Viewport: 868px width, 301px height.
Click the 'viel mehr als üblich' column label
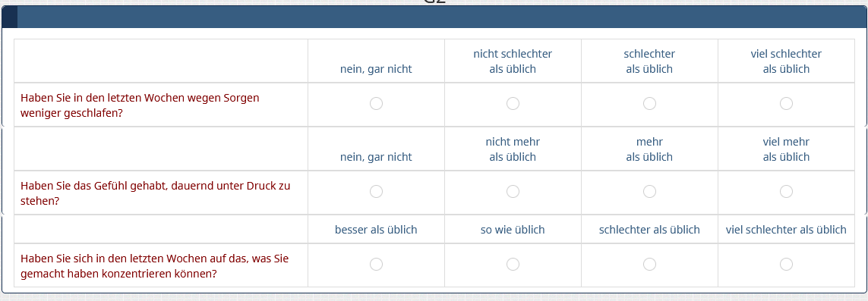786,149
